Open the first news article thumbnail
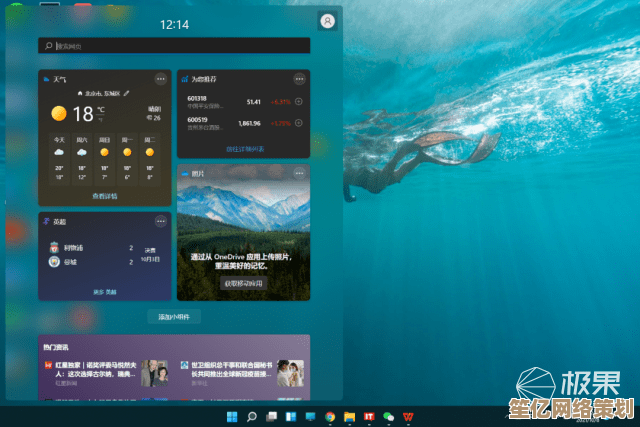Viewport: 640px width, 427px height. tap(154, 373)
